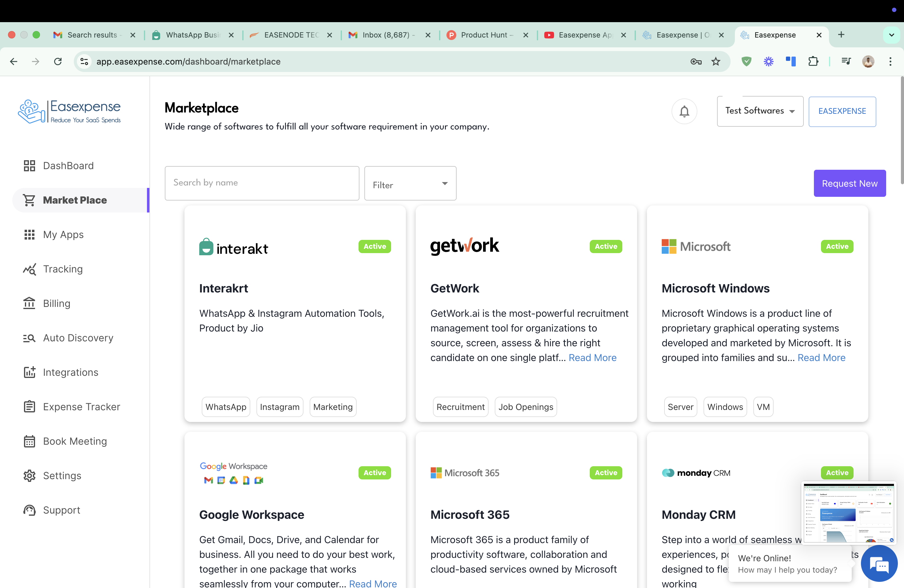The height and width of the screenshot is (588, 904).
Task: Bookmark page with the star icon
Action: point(716,61)
